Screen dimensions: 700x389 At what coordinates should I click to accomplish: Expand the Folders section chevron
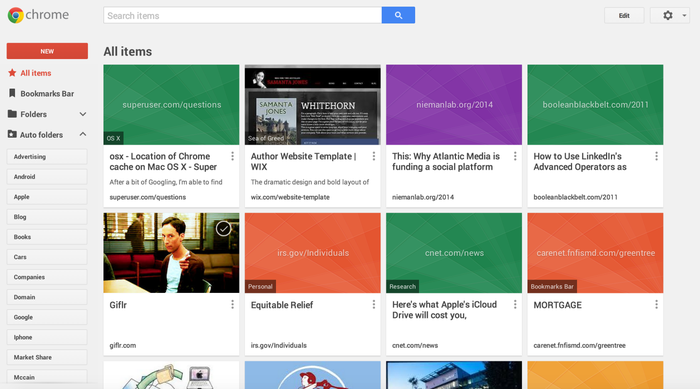click(83, 114)
